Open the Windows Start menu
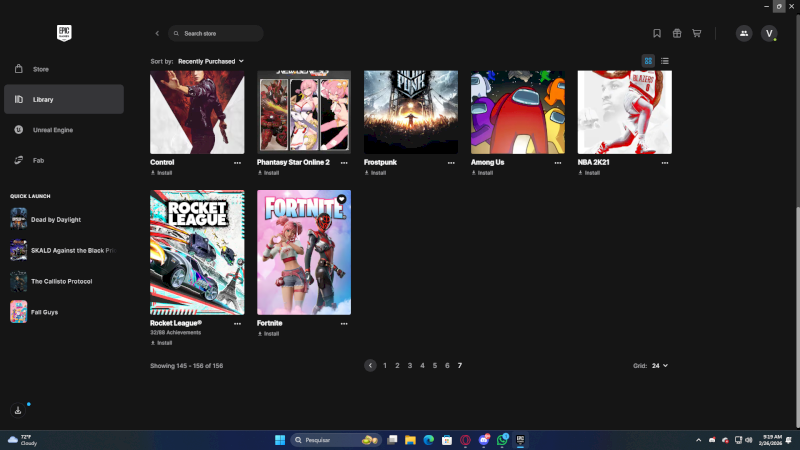The width and height of the screenshot is (800, 450). click(280, 440)
